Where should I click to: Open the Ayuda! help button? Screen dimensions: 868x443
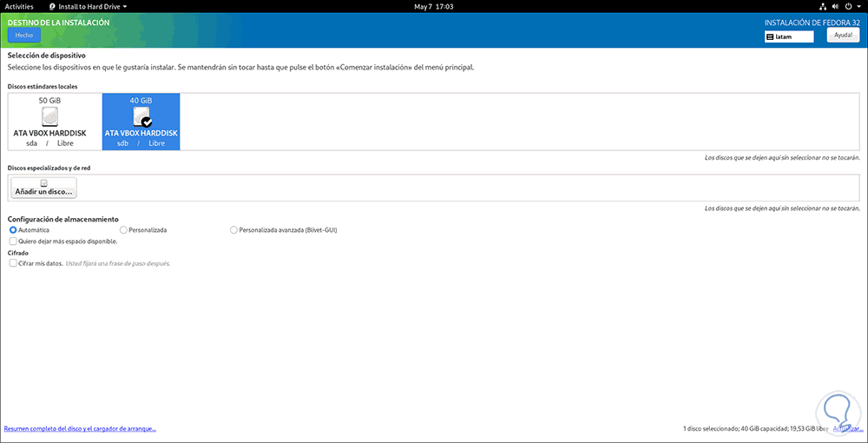[843, 35]
